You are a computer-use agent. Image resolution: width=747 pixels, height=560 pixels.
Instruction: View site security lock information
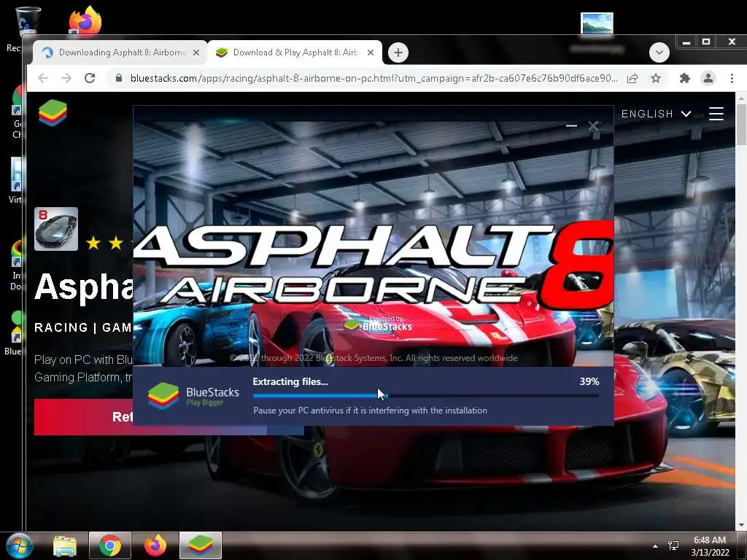[119, 78]
